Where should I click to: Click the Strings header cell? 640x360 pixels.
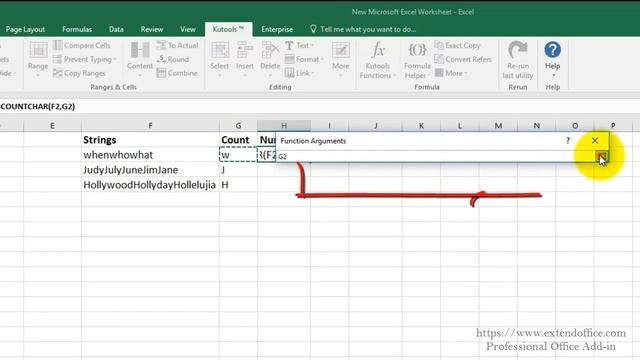click(150, 140)
